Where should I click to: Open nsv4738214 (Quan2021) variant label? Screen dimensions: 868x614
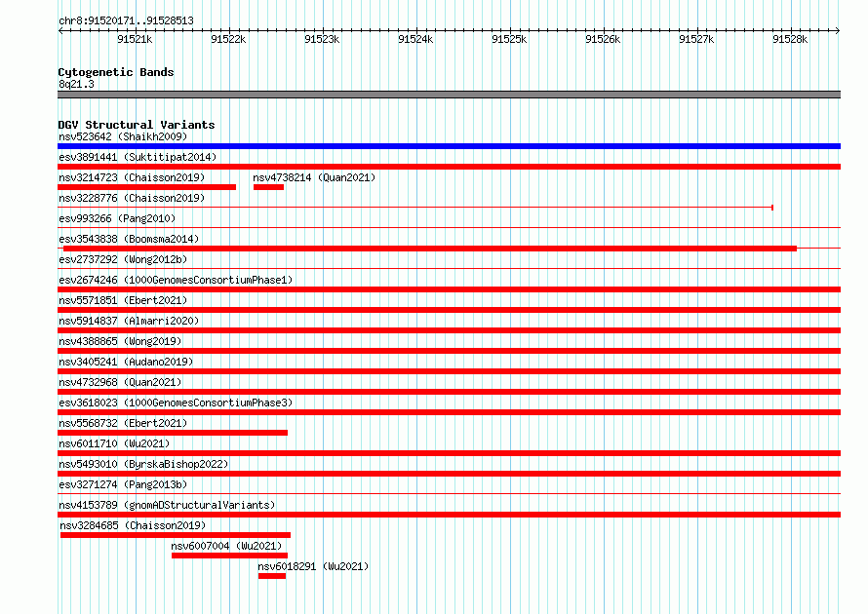coord(314,177)
